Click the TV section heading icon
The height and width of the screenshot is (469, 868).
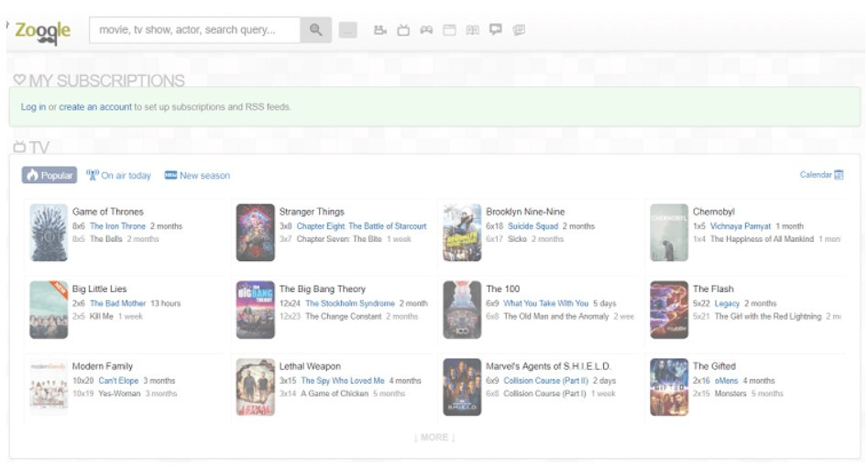(19, 147)
